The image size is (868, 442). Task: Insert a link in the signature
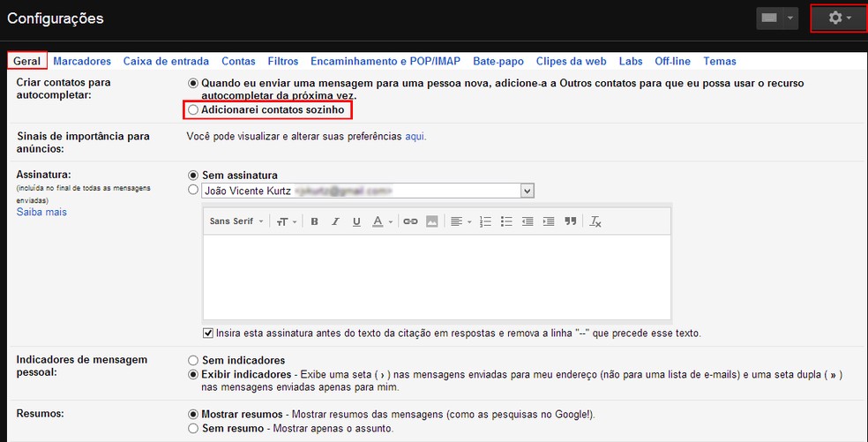pos(410,221)
